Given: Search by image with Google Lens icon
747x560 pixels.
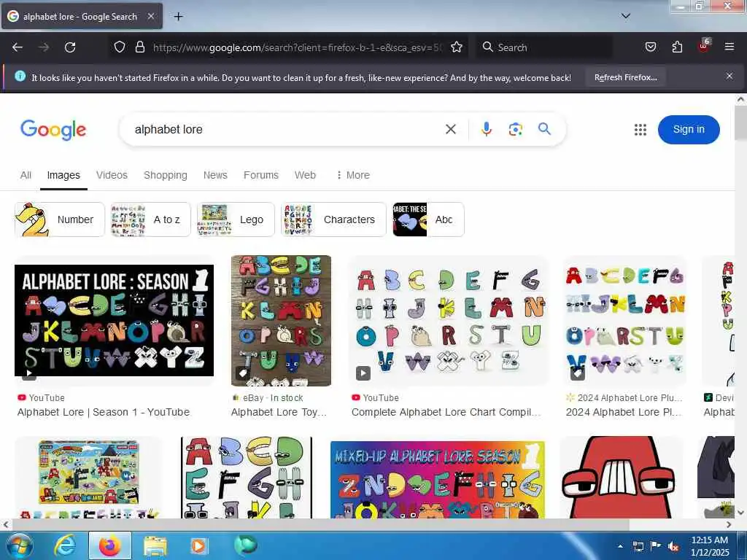Looking at the screenshot, I should pyautogui.click(x=515, y=129).
